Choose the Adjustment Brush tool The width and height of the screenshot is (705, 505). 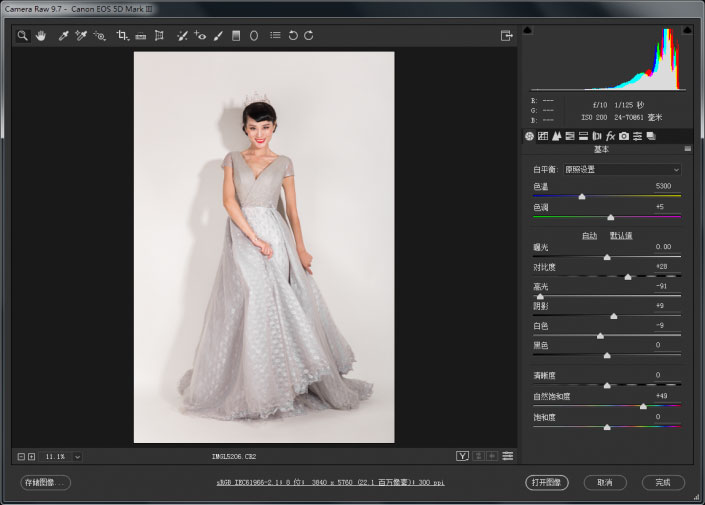click(218, 36)
